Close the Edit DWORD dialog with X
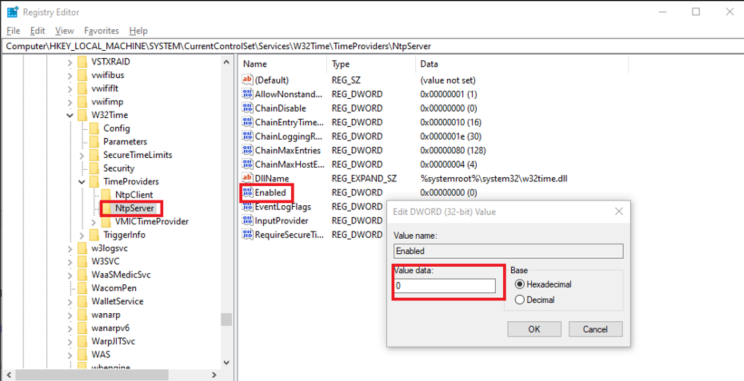The width and height of the screenshot is (744, 381). point(619,212)
